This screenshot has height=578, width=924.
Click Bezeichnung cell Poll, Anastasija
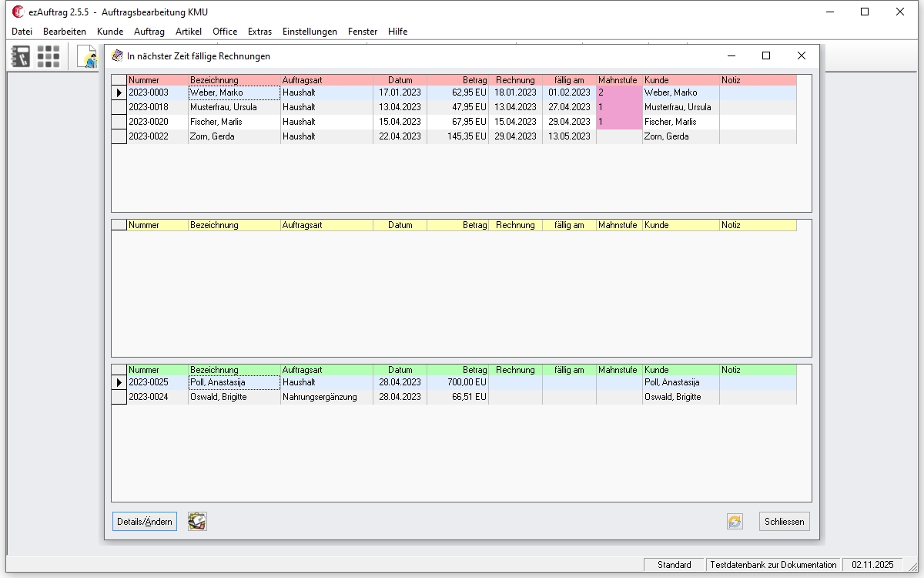coord(235,382)
